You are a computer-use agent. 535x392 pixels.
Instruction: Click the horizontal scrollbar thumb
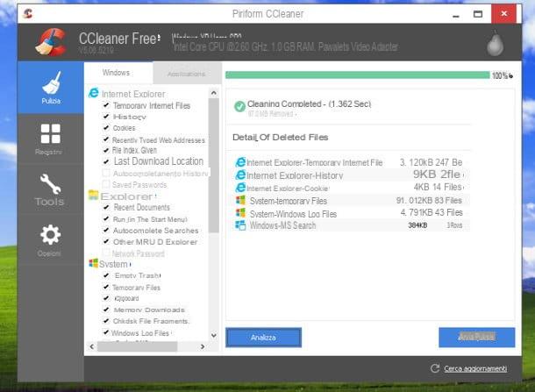(x=137, y=346)
